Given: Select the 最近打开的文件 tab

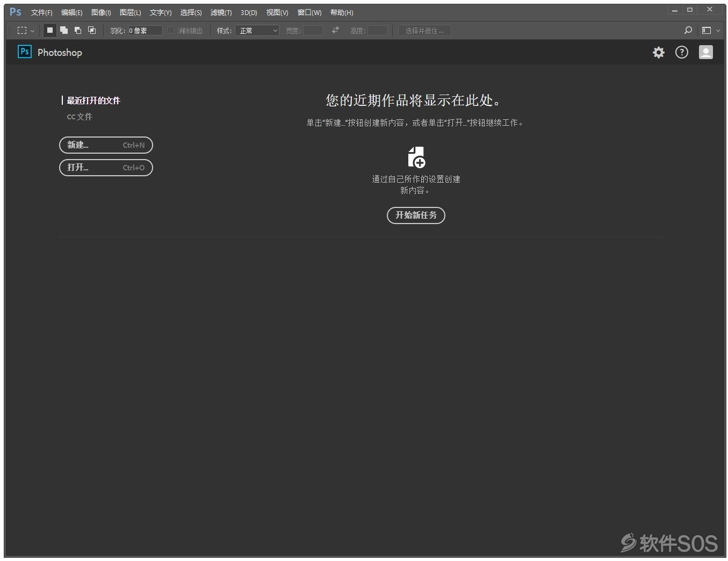Looking at the screenshot, I should coord(93,100).
